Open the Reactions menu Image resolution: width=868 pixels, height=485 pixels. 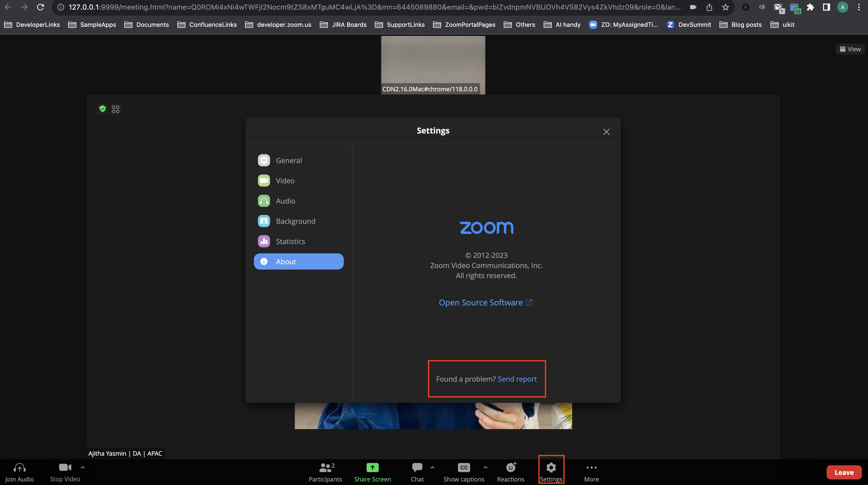click(x=511, y=472)
